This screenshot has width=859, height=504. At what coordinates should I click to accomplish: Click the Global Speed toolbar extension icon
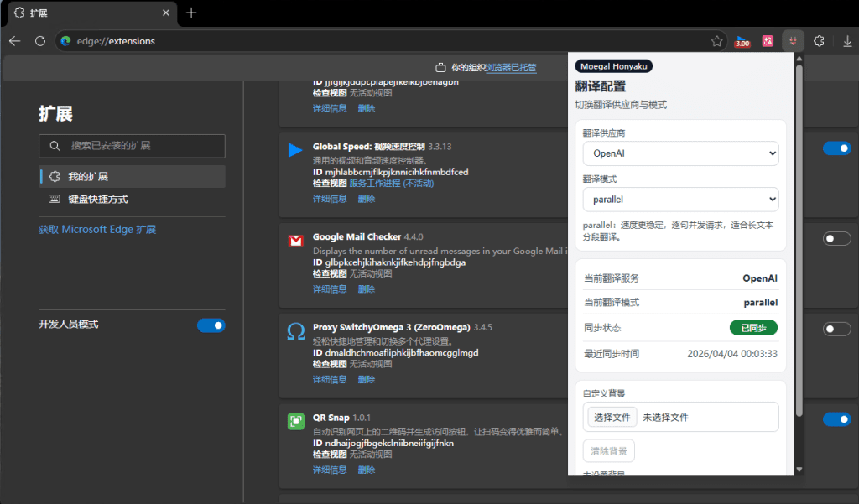(x=742, y=41)
